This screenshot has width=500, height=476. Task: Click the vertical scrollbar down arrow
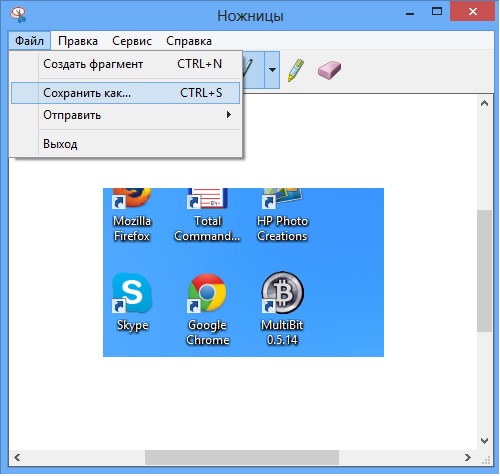(485, 441)
